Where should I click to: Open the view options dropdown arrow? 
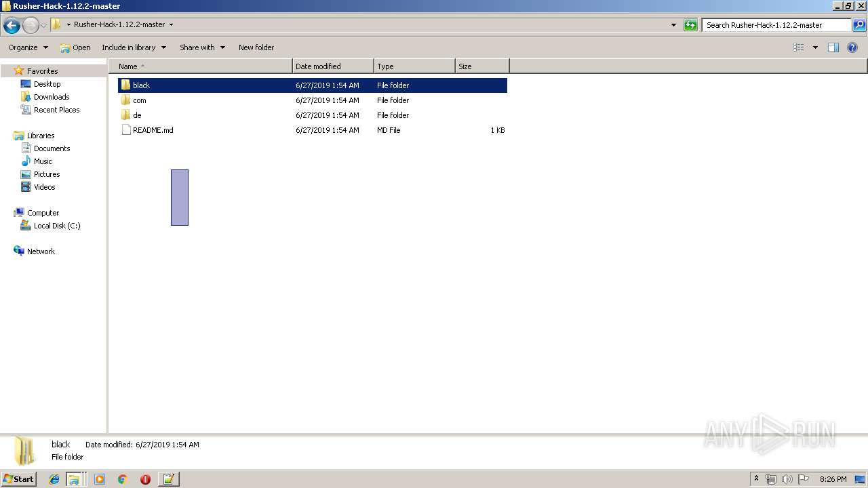click(815, 47)
